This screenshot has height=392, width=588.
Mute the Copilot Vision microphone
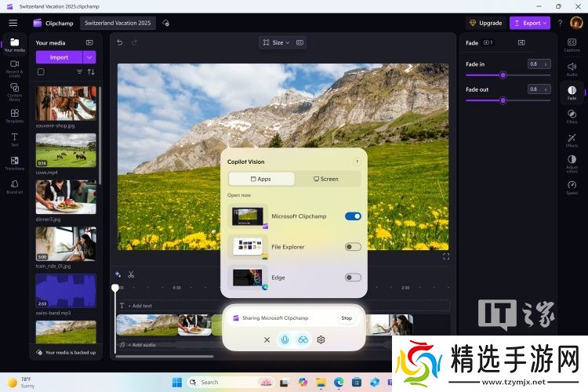pos(285,339)
